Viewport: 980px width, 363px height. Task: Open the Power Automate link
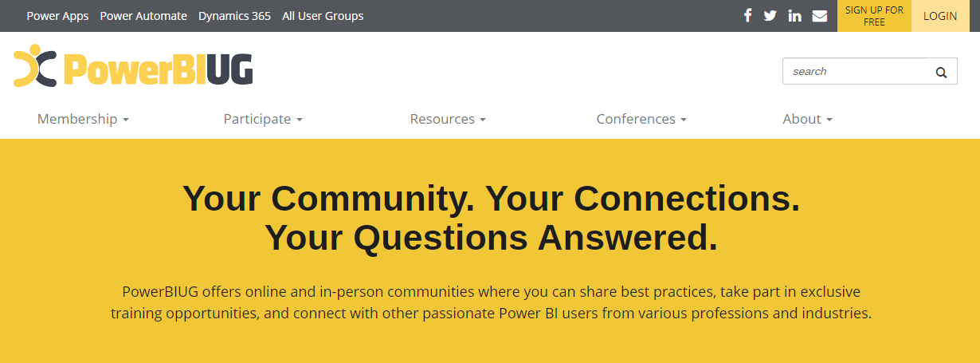143,16
